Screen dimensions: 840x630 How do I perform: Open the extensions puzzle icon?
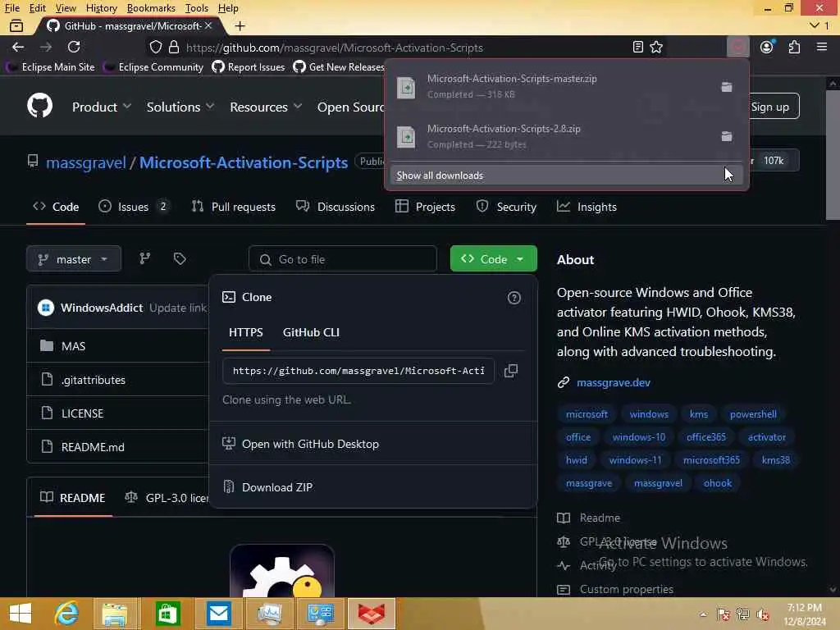pos(794,47)
